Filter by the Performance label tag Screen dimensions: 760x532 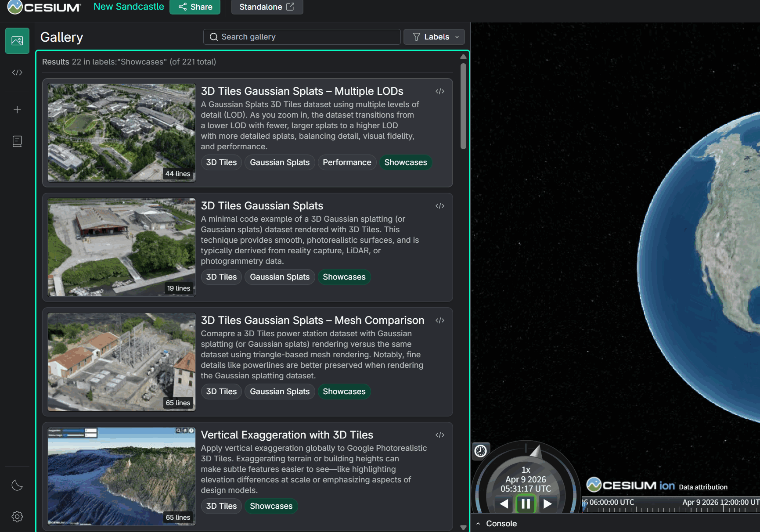346,162
